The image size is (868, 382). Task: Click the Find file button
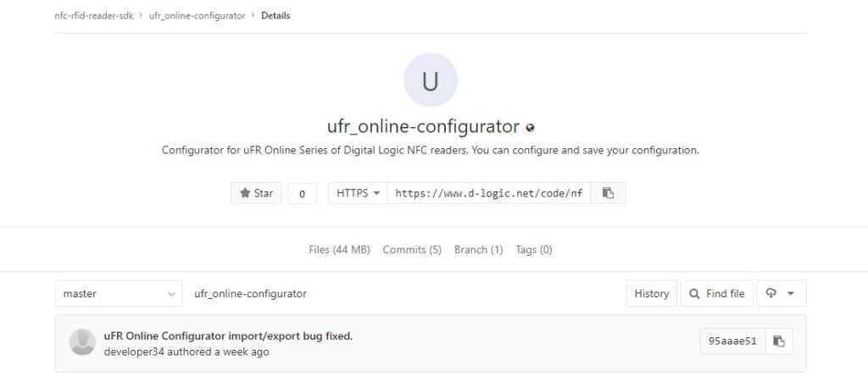717,294
